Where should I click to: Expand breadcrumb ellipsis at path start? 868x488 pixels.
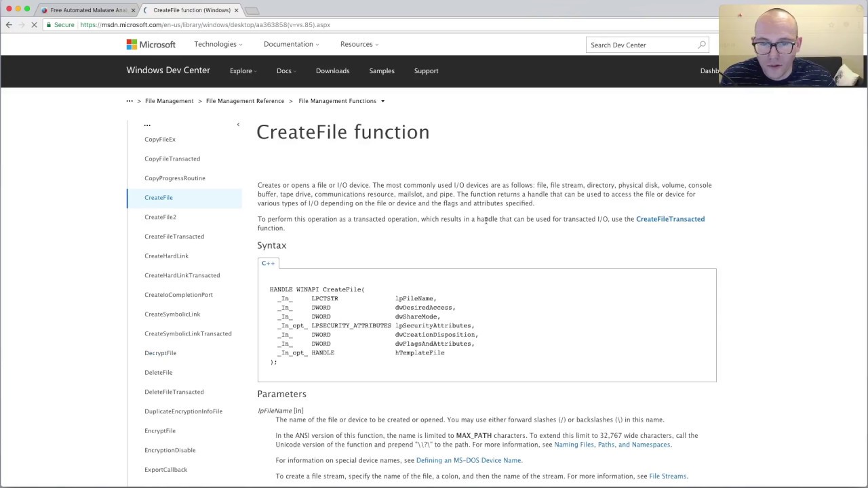pyautogui.click(x=130, y=101)
